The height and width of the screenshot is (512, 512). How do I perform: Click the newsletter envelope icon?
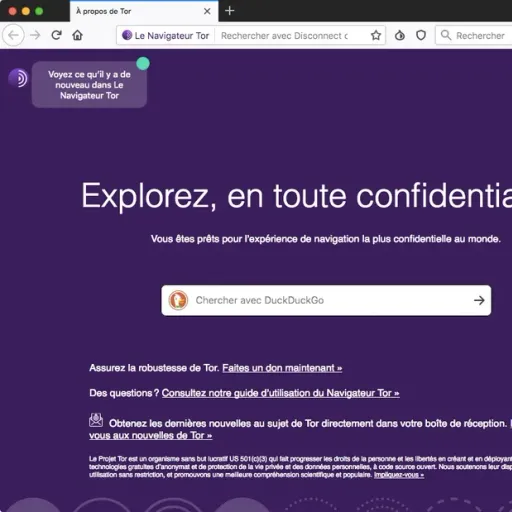[96, 420]
